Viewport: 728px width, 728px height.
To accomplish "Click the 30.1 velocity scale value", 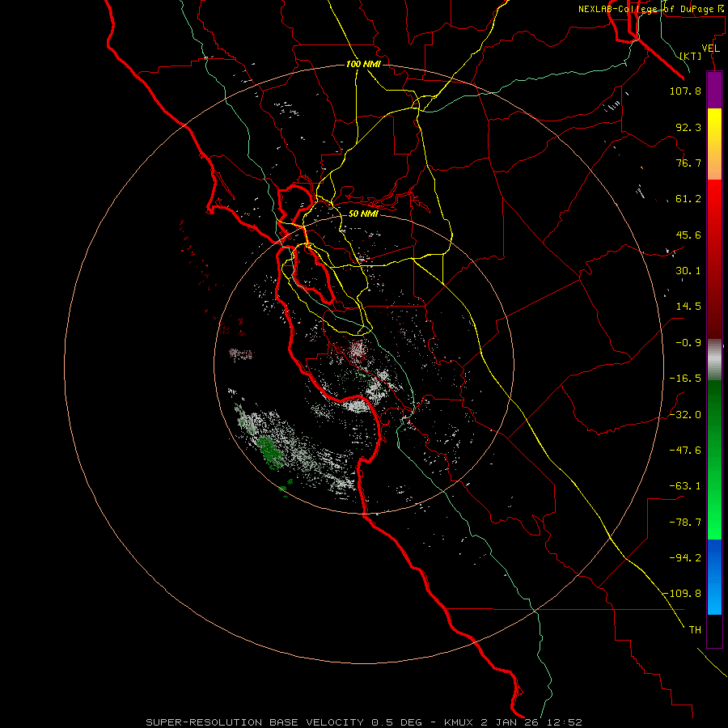I will pos(688,271).
